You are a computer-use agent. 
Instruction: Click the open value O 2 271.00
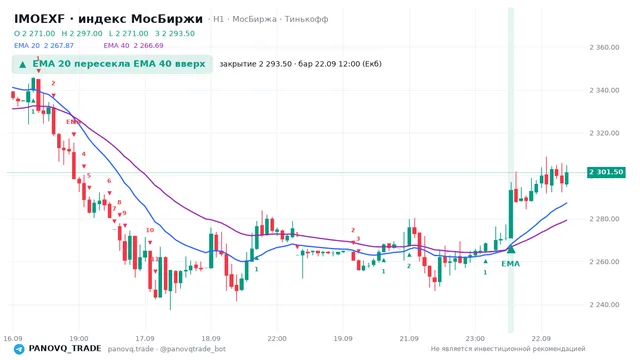(35, 33)
